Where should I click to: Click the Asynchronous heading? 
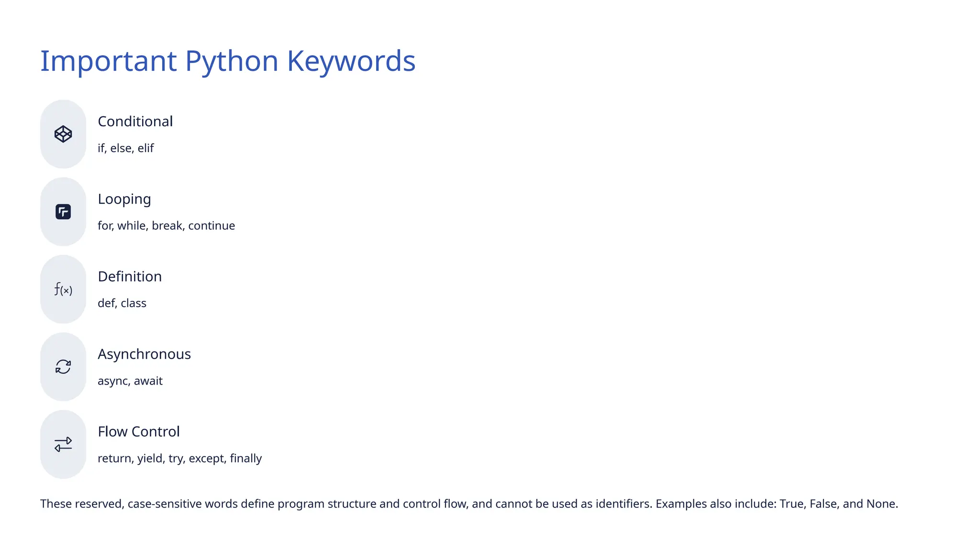(144, 354)
